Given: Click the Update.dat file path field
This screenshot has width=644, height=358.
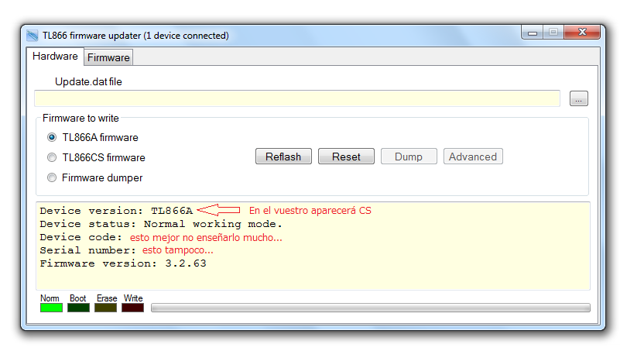Looking at the screenshot, I should 297,98.
